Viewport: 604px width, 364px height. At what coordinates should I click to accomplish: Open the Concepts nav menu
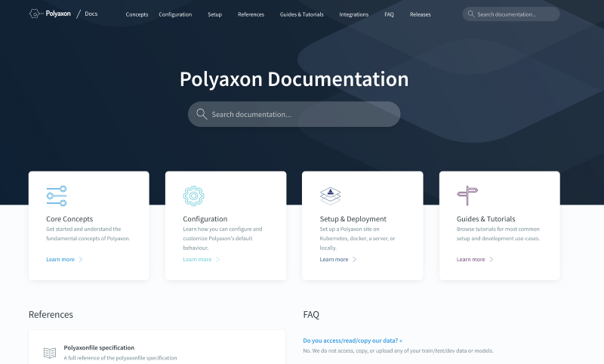pos(137,14)
